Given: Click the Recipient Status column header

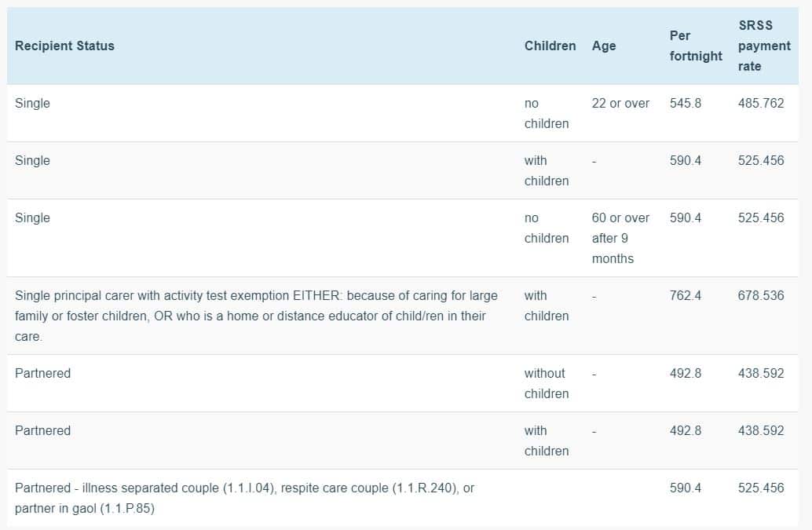Looking at the screenshot, I should point(64,46).
